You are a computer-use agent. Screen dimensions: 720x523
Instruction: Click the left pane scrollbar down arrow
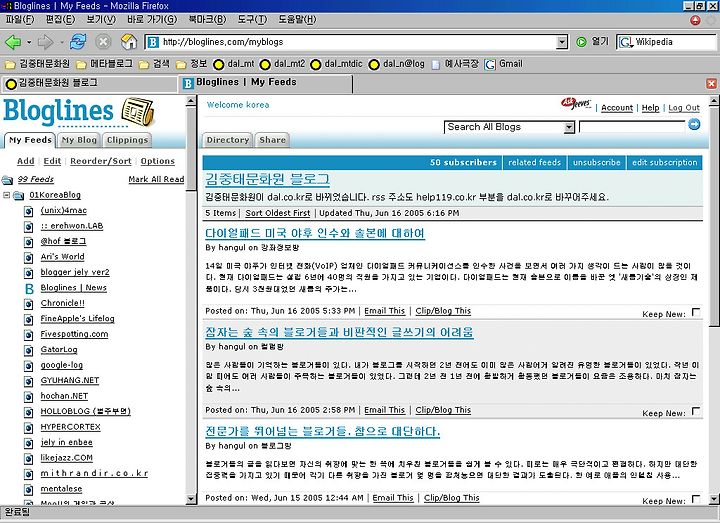click(191, 499)
